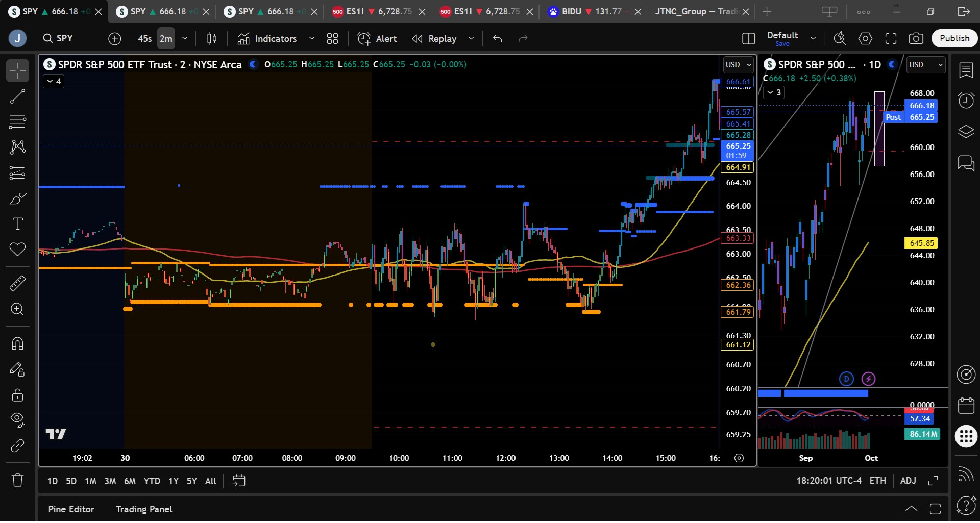Collapse the indicator legend showing 4
980x523 pixels.
click(x=54, y=81)
